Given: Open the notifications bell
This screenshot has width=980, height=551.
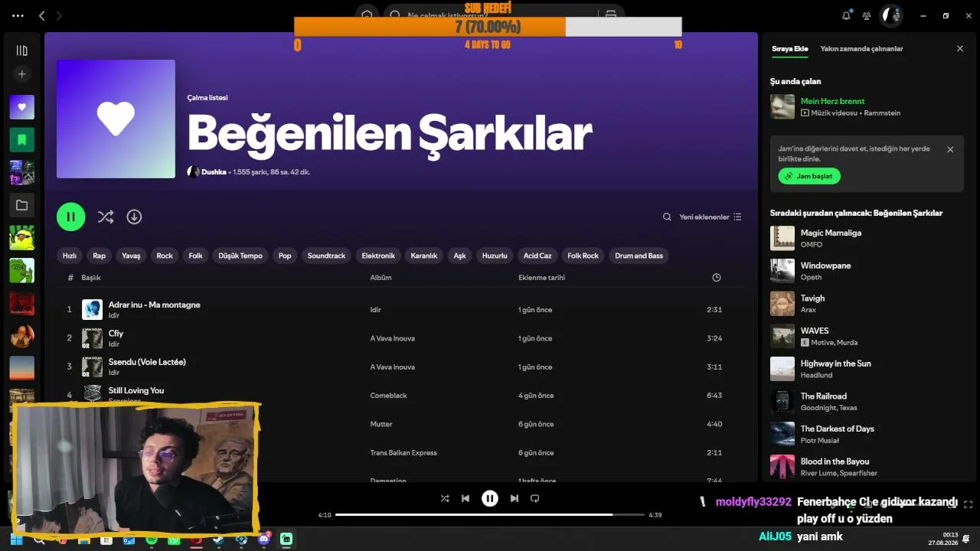Looking at the screenshot, I should click(846, 15).
